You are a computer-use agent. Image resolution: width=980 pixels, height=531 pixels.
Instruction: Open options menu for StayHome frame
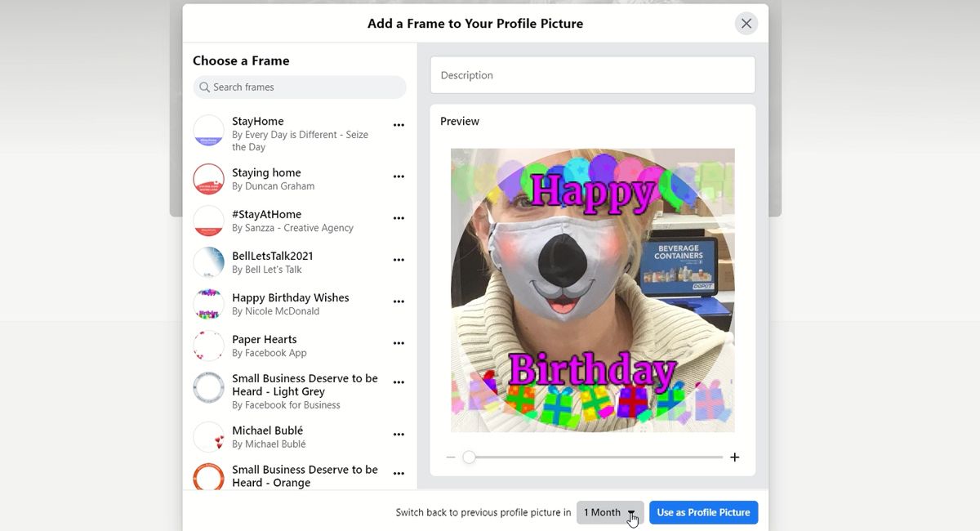(x=399, y=125)
